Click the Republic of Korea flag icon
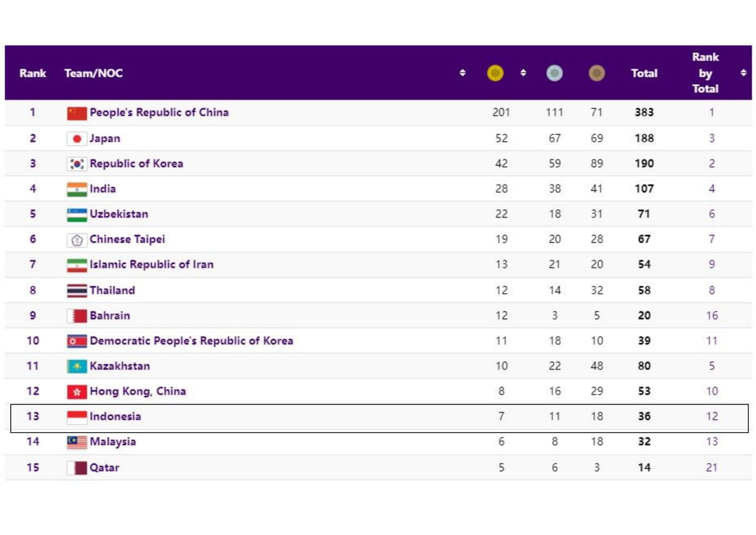This screenshot has height=535, width=756. coord(77,164)
